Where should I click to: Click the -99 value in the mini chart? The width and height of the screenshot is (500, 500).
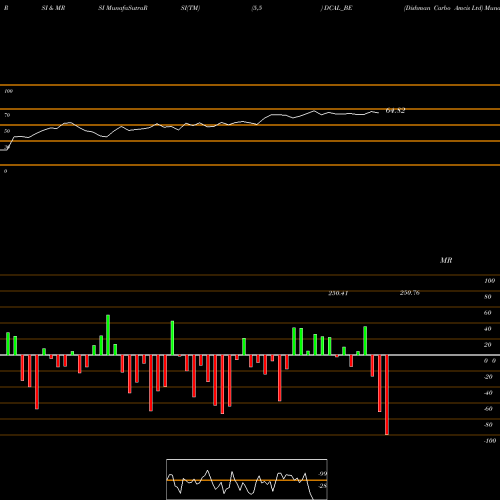pyautogui.click(x=322, y=474)
